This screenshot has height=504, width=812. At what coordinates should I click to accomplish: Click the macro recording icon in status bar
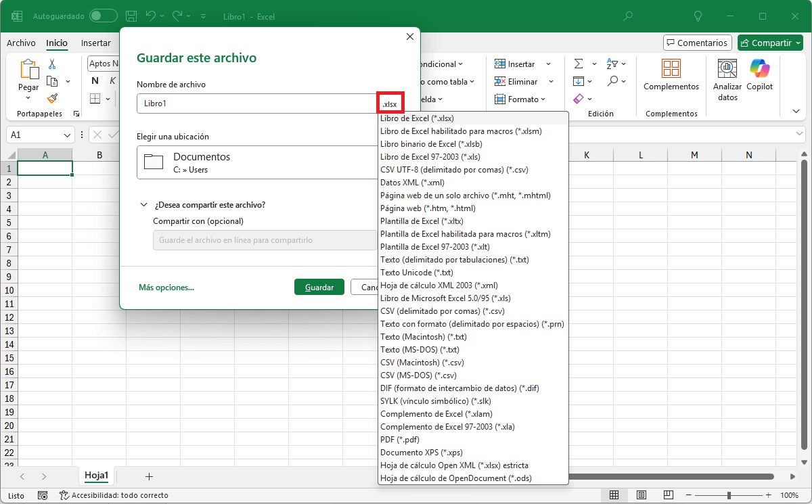[x=42, y=495]
